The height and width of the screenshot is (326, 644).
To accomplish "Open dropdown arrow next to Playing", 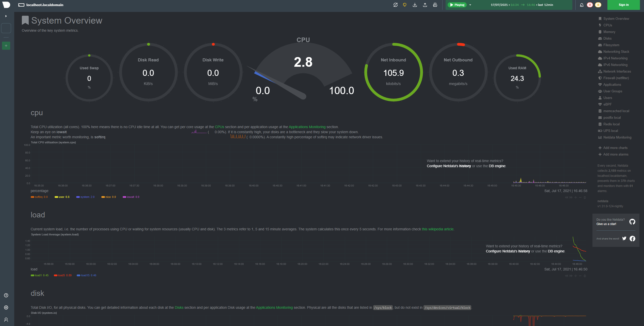I will tap(470, 5).
